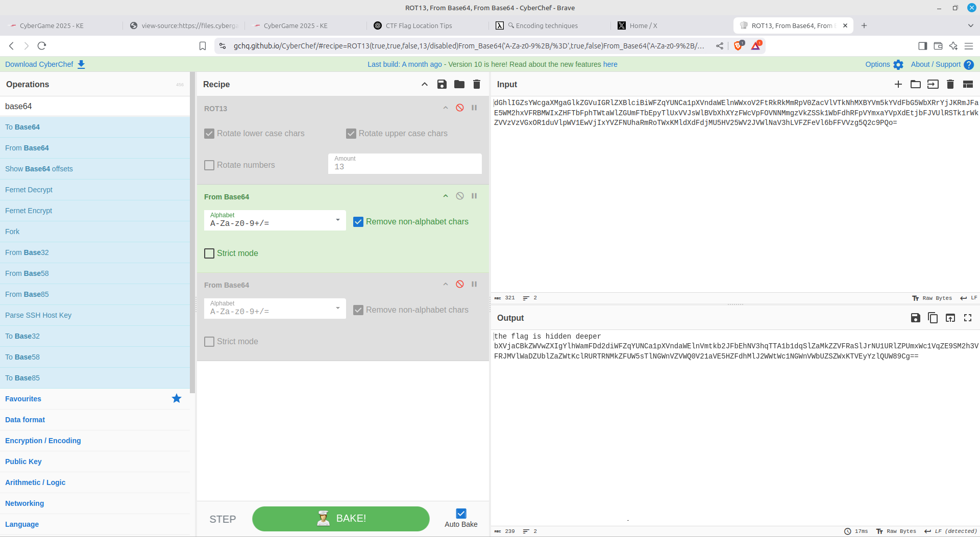
Task: Maximise the output pane
Action: point(968,318)
